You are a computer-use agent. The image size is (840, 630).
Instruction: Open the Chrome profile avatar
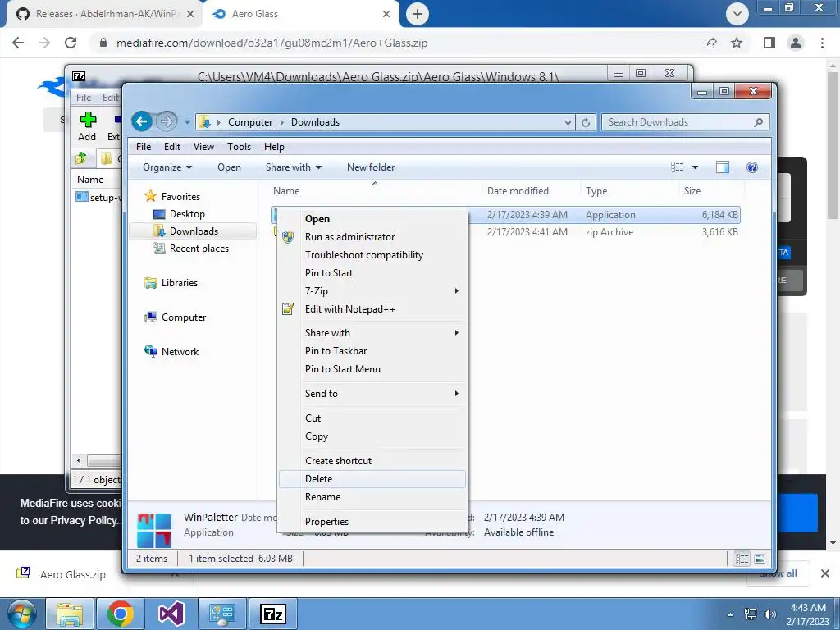tap(796, 43)
